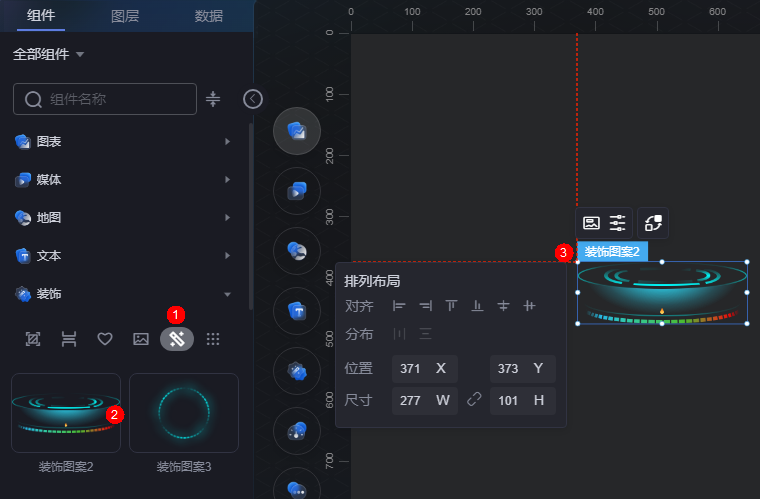This screenshot has height=499, width=760.
Task: Open the sliders settings icon above 装饰图案2
Action: click(617, 223)
